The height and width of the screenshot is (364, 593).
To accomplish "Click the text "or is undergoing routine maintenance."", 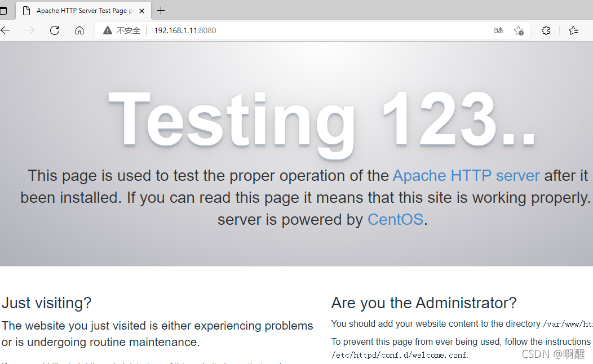I will click(x=100, y=342).
